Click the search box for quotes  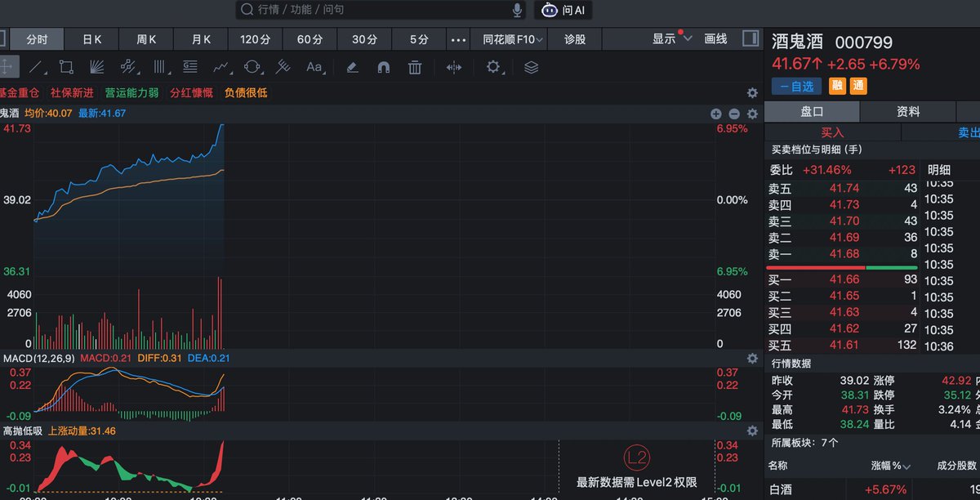coord(381,10)
